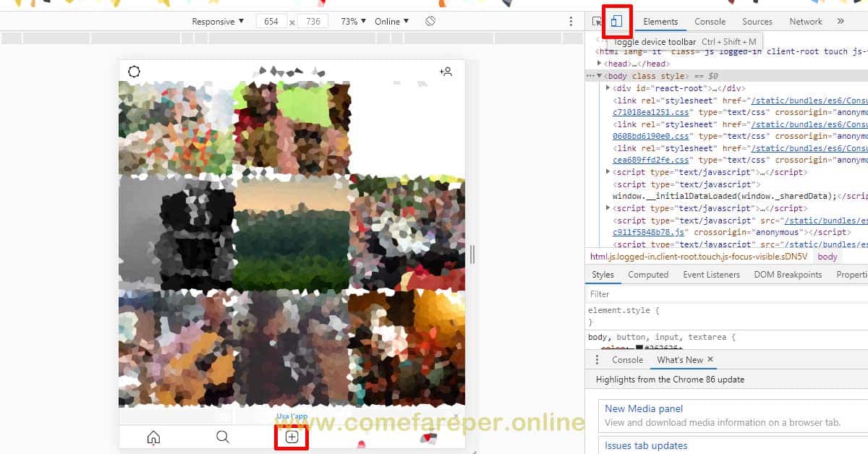Select the Instagram Home icon

pos(153,437)
